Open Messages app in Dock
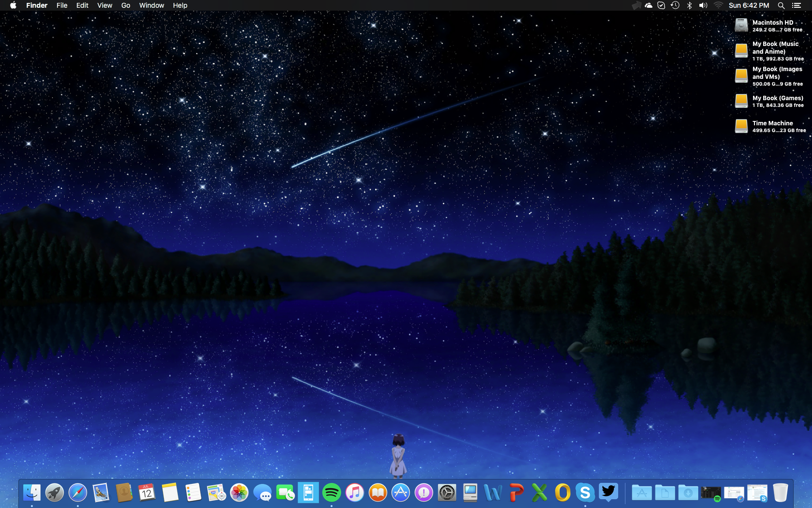Viewport: 812px width, 508px height. [262, 493]
